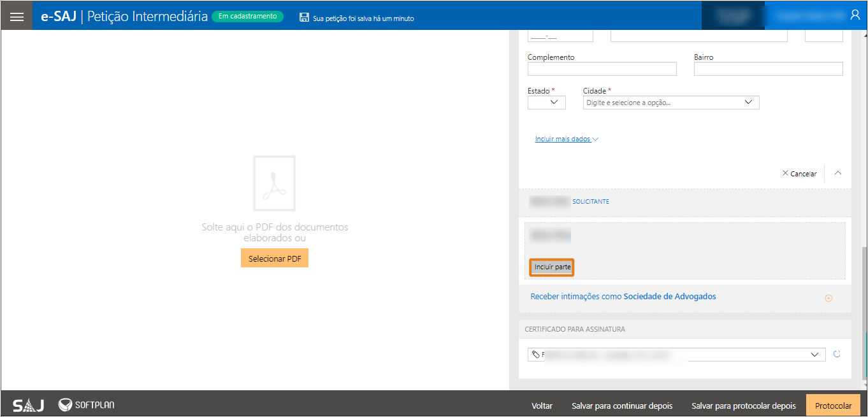Click the SAJ logo in footer

(29, 405)
